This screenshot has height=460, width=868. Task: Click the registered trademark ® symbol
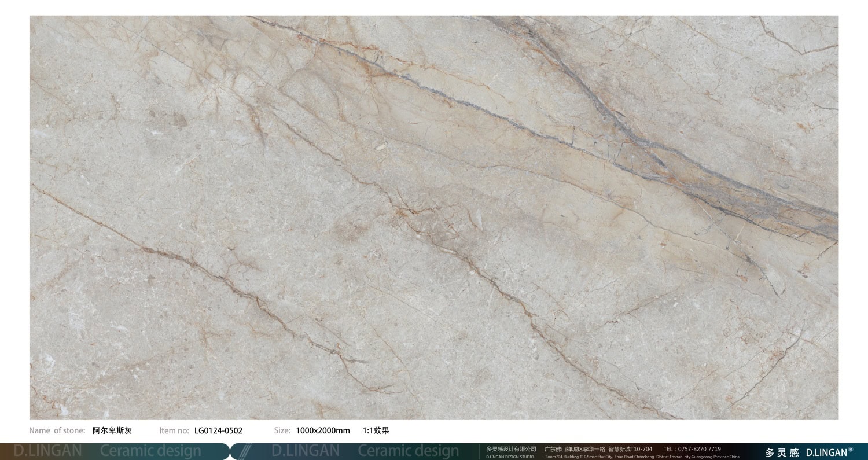850,449
